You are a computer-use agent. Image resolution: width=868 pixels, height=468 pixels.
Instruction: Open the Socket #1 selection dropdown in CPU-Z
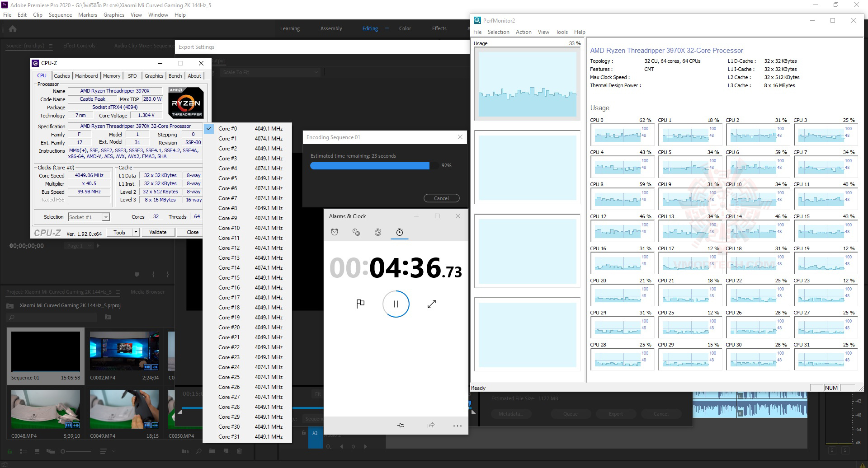click(89, 217)
